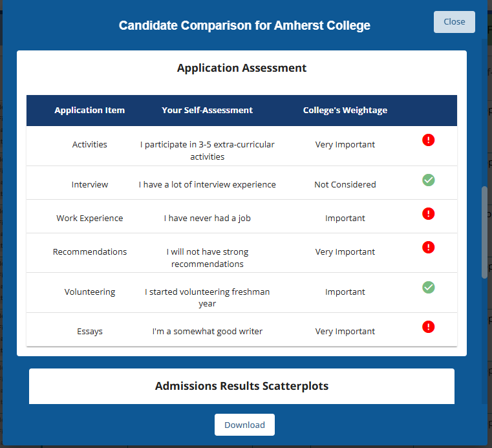The image size is (492, 448).
Task: Click 'Very Important' weightage in Recommendations row
Action: (x=345, y=251)
